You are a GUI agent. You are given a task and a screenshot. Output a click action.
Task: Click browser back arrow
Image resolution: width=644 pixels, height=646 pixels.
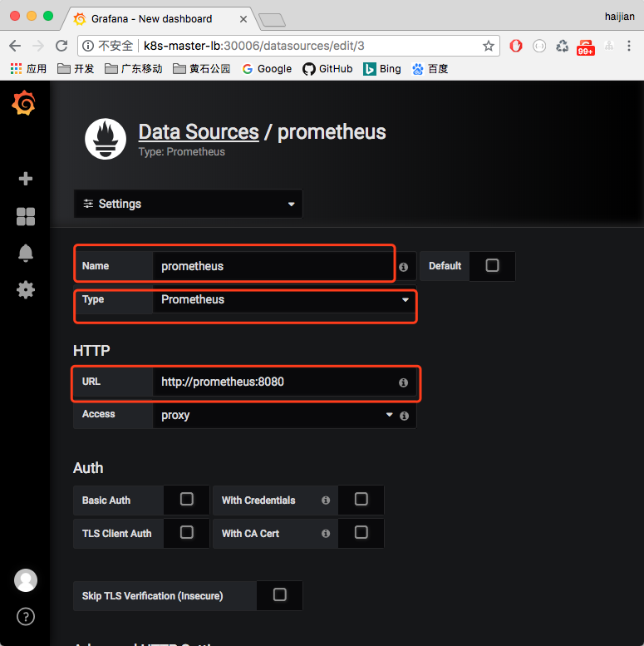tap(15, 46)
